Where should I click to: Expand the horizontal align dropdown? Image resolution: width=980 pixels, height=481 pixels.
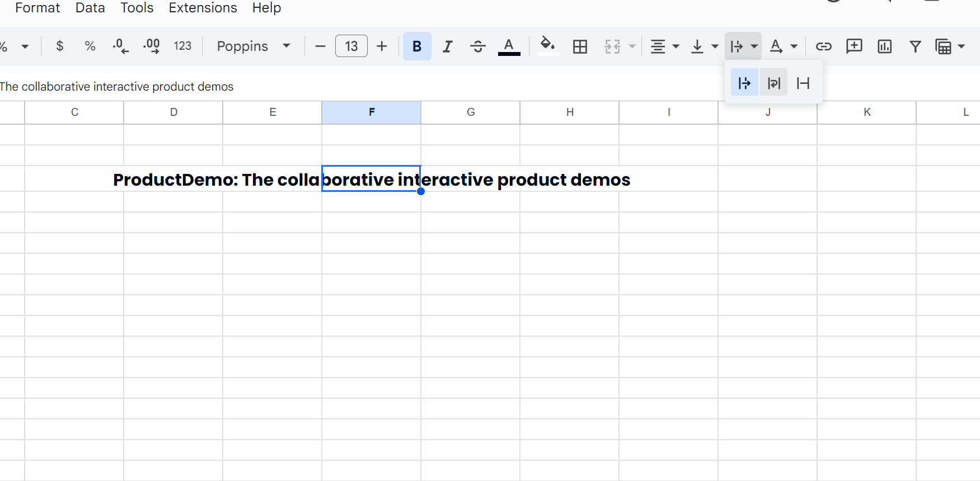coord(664,46)
